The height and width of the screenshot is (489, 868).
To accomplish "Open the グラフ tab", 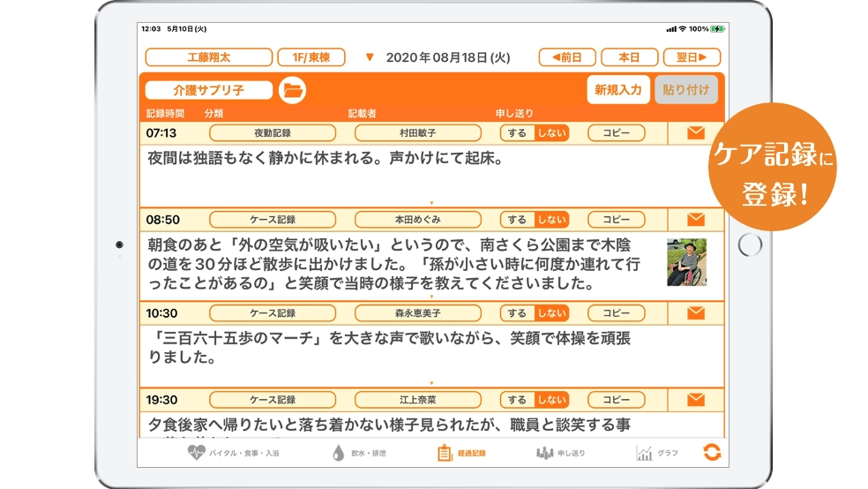I will (x=657, y=453).
